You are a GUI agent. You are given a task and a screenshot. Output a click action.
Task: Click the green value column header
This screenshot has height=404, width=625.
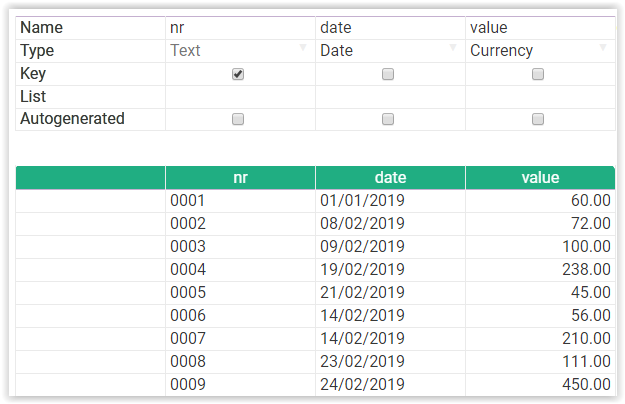coord(540,178)
